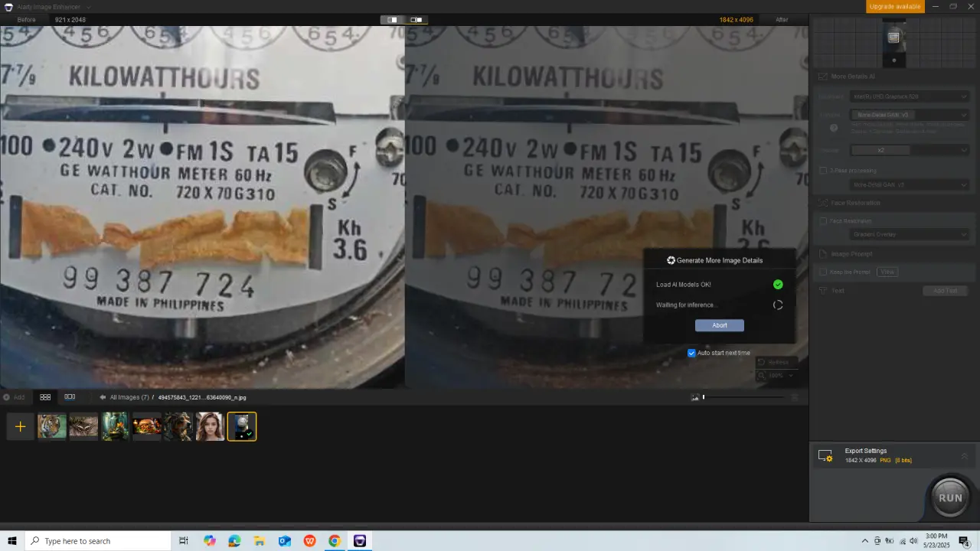
Task: Open the Intel UHD Graphics device dropdown
Action: (x=910, y=96)
